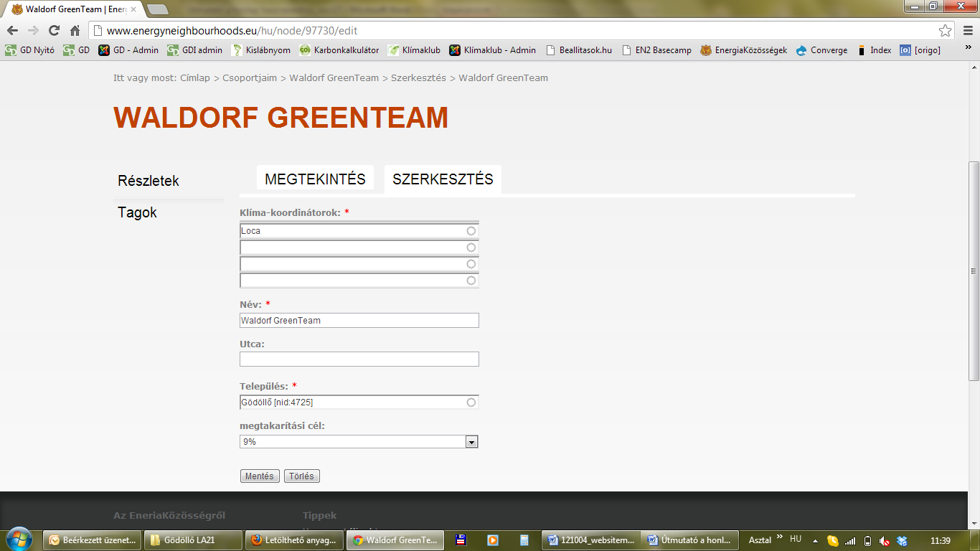Screen dimensions: 980x551
Task: Open the Chrome menu icon
Action: coord(967,31)
